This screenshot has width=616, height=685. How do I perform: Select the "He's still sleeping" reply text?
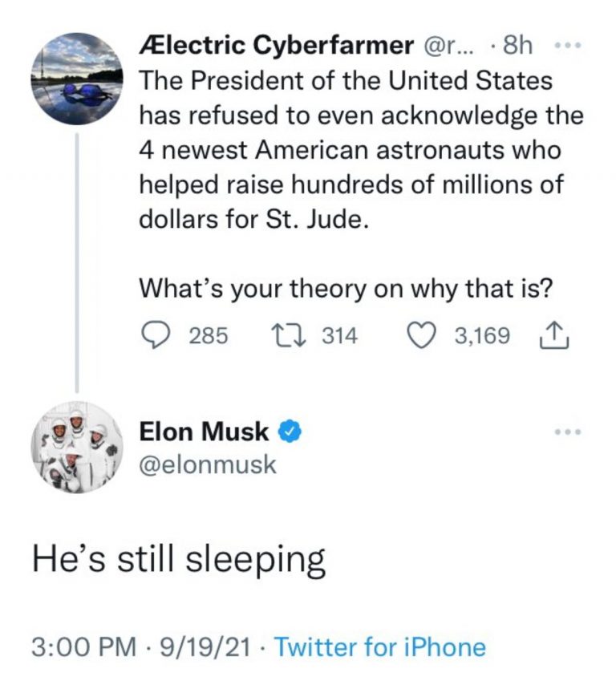tap(178, 561)
